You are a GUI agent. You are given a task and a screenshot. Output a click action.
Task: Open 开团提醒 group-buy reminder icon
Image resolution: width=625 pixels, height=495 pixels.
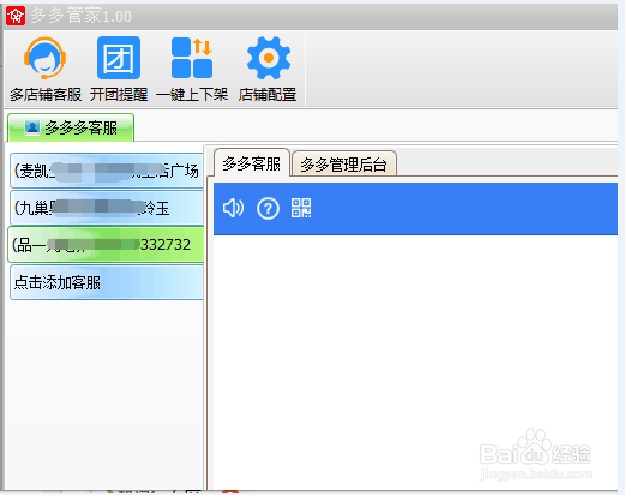click(118, 58)
